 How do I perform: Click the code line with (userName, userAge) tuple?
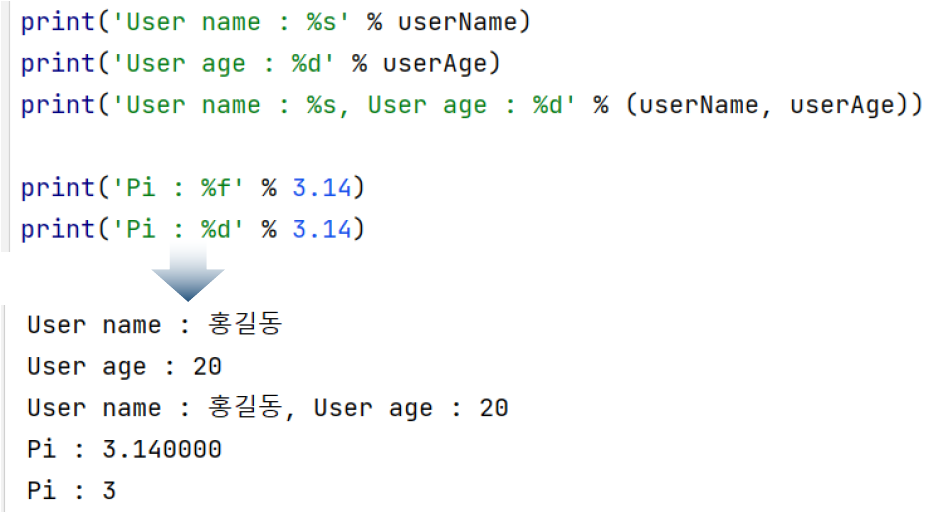(x=471, y=105)
